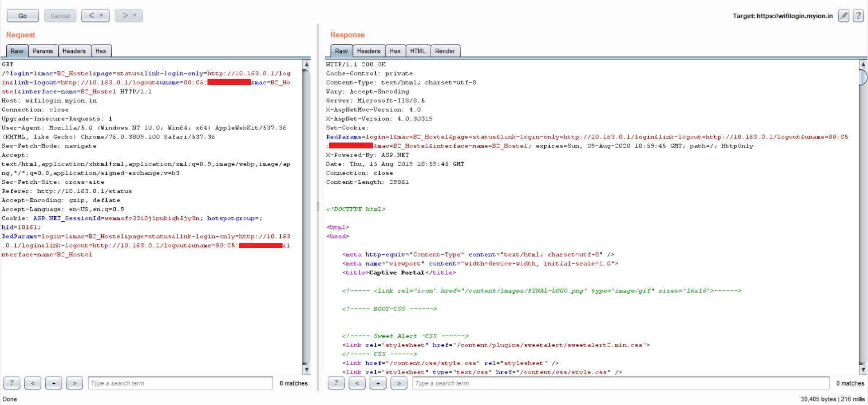Screen dimensions: 868x405
Task: Click the 'Referer: http://10.163.0.1/status' line
Action: pyautogui.click(x=67, y=191)
